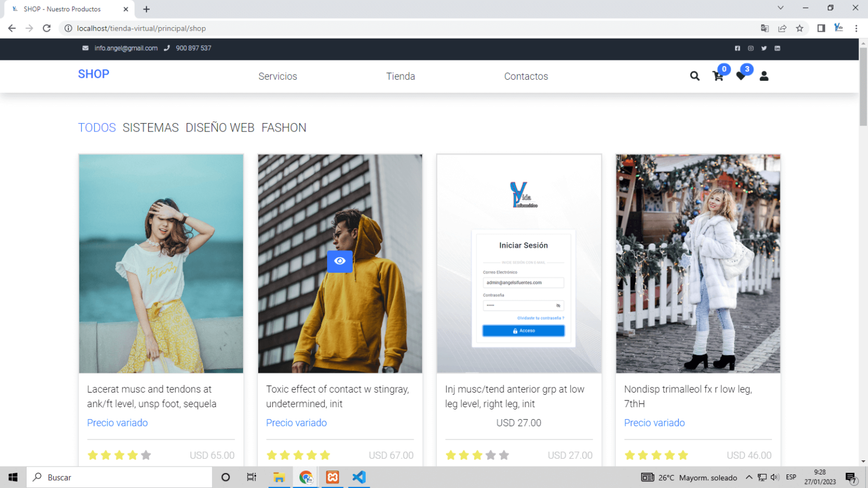
Task: Email info.angel@gmail.com via the header link
Action: [x=125, y=48]
